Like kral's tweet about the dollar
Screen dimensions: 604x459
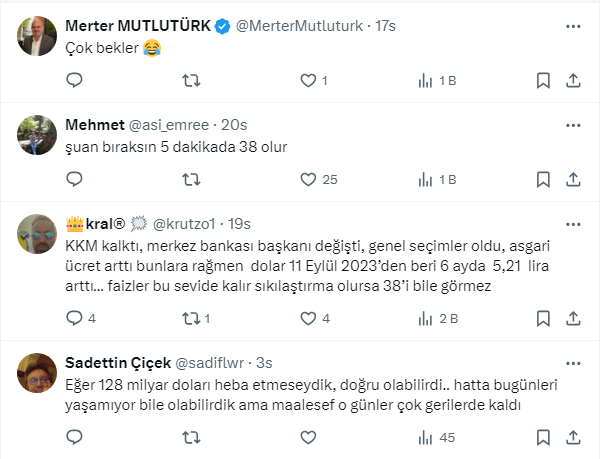308,320
